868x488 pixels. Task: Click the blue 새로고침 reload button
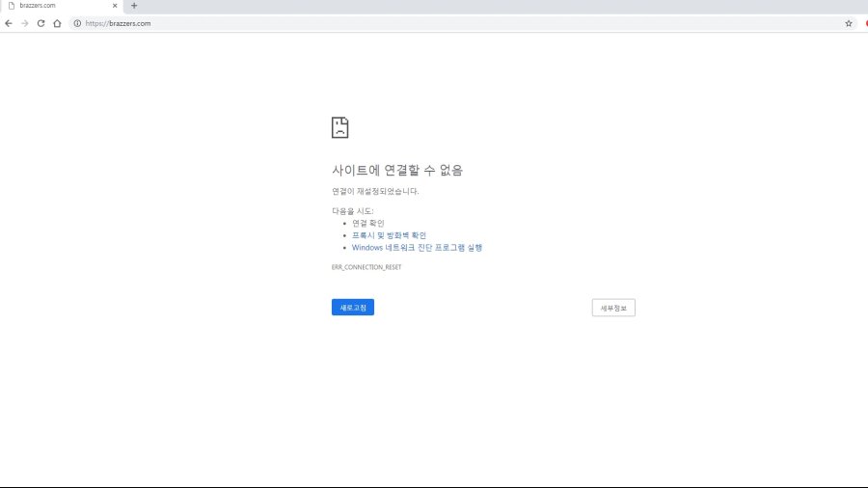coord(353,307)
